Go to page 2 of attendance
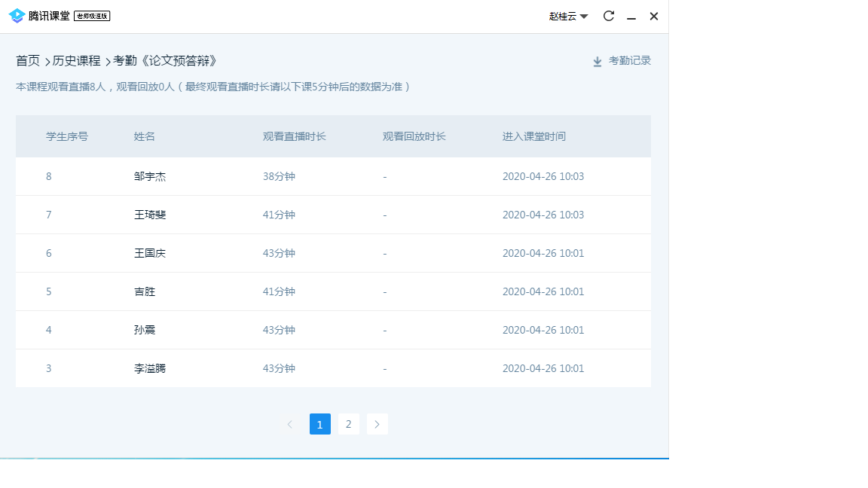868x488 pixels. tap(348, 424)
